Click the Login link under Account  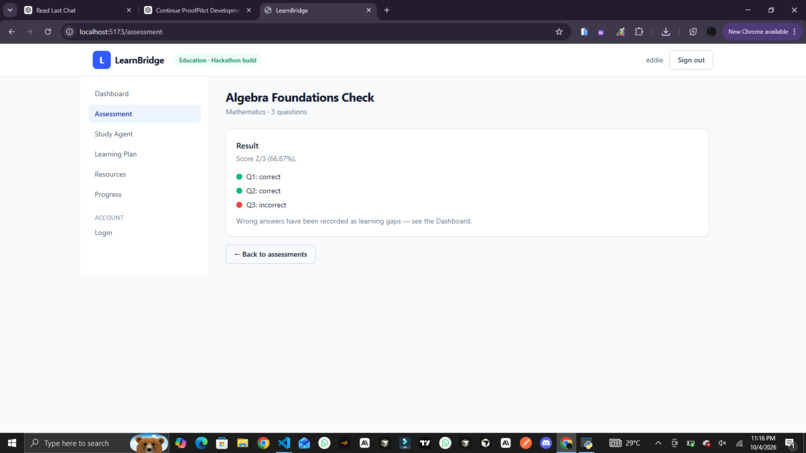click(x=103, y=232)
